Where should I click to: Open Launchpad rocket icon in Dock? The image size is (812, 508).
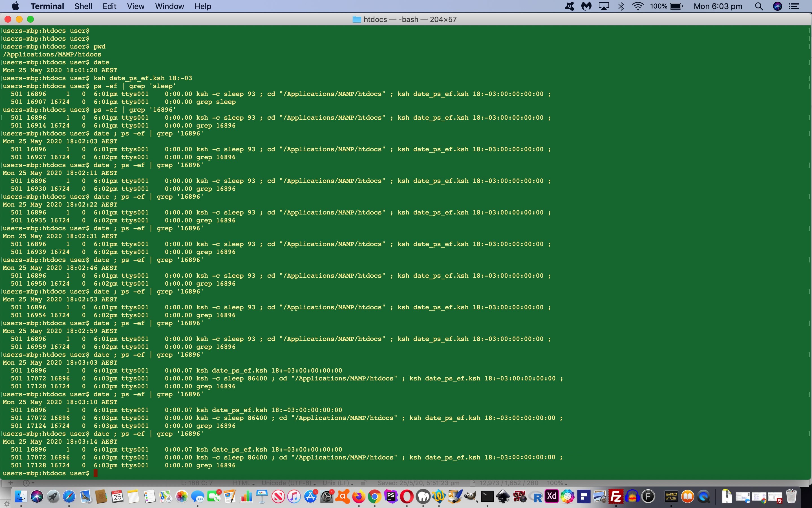tap(53, 496)
